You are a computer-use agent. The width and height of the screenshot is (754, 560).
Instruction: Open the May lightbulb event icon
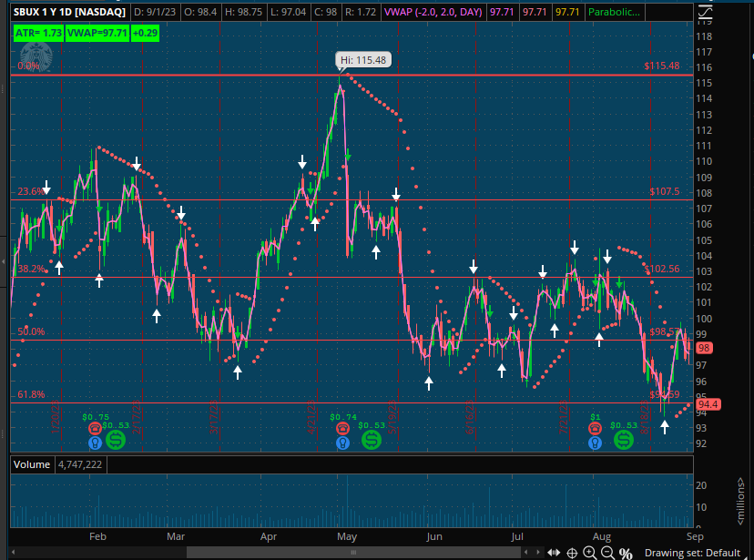pos(343,443)
